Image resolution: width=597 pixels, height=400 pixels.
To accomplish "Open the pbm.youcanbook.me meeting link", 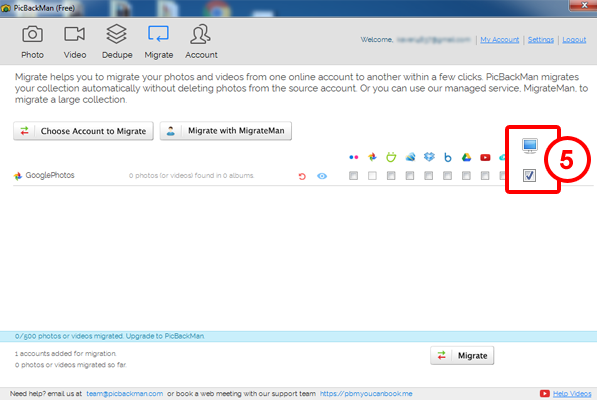I will pos(366,394).
